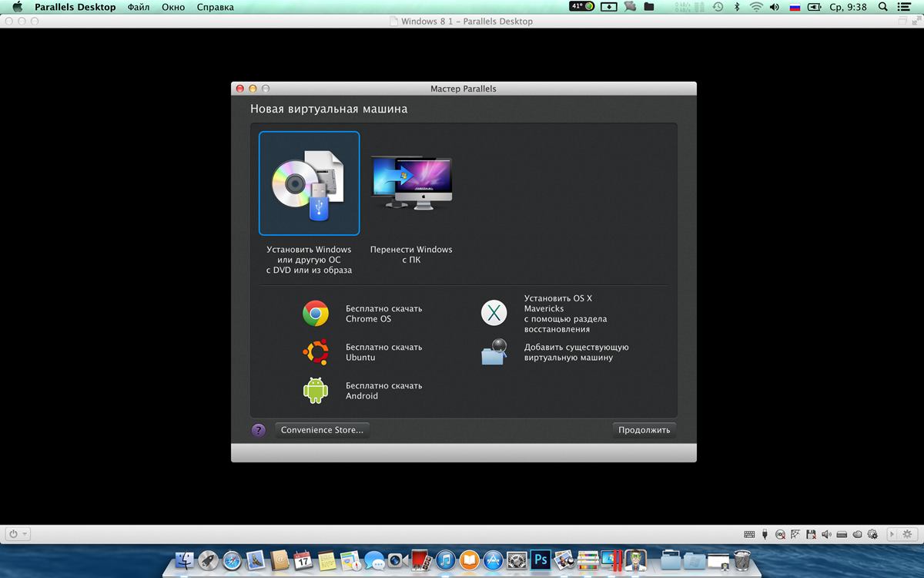This screenshot has width=924, height=578.
Task: Open Safari from the Dock
Action: pyautogui.click(x=232, y=560)
